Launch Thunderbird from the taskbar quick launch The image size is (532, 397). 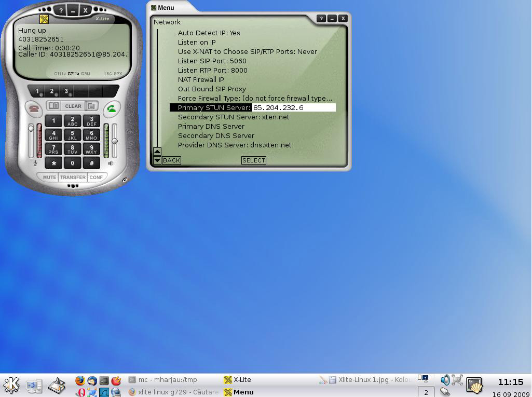point(92,380)
